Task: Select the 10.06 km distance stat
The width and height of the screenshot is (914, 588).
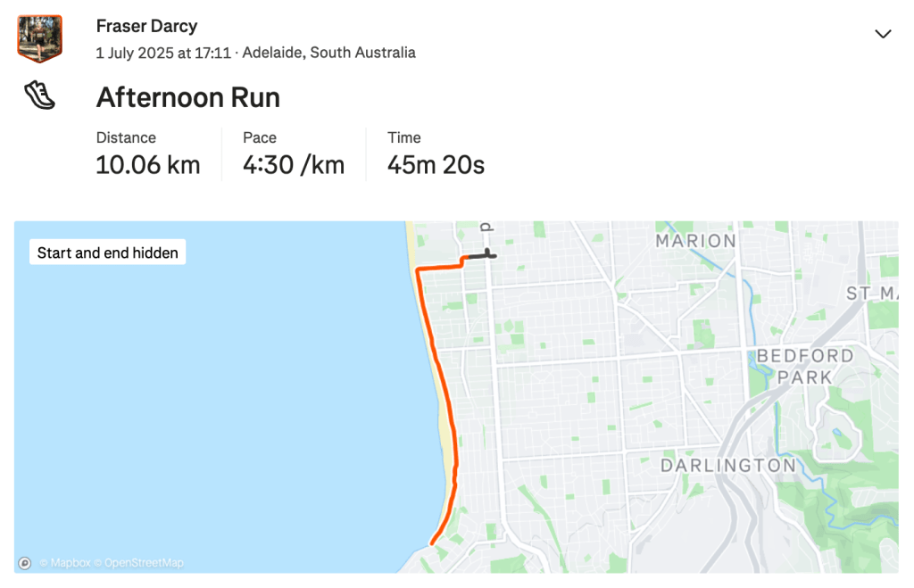Action: [x=148, y=165]
